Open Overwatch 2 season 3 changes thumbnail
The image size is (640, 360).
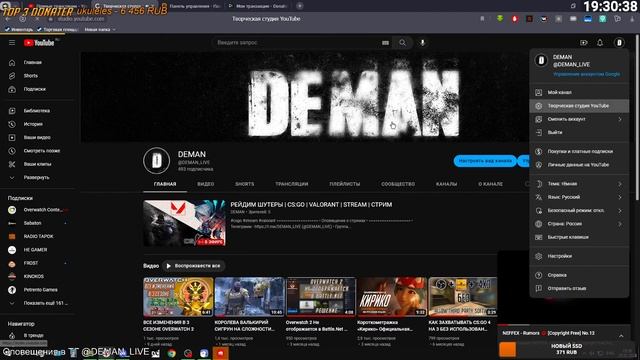pyautogui.click(x=178, y=297)
